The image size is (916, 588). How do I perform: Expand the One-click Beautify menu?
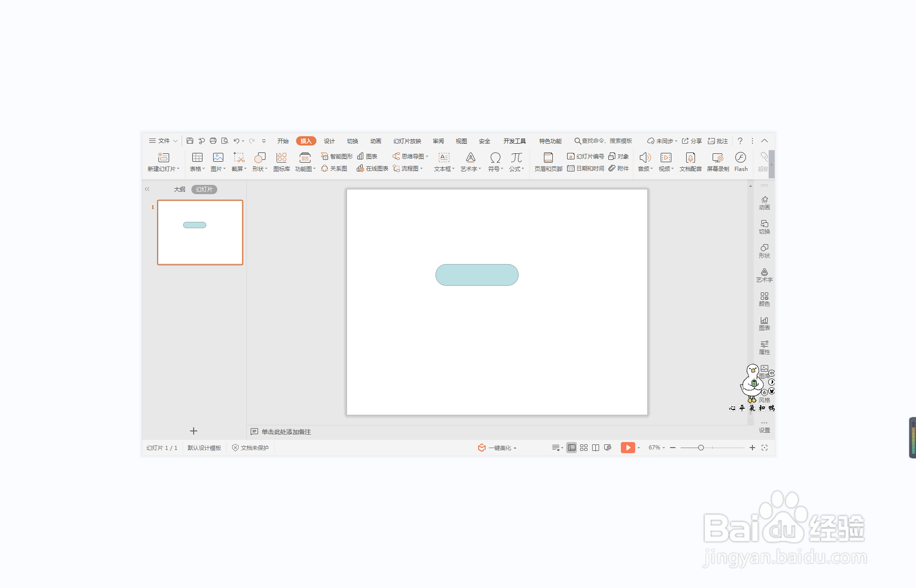(515, 448)
